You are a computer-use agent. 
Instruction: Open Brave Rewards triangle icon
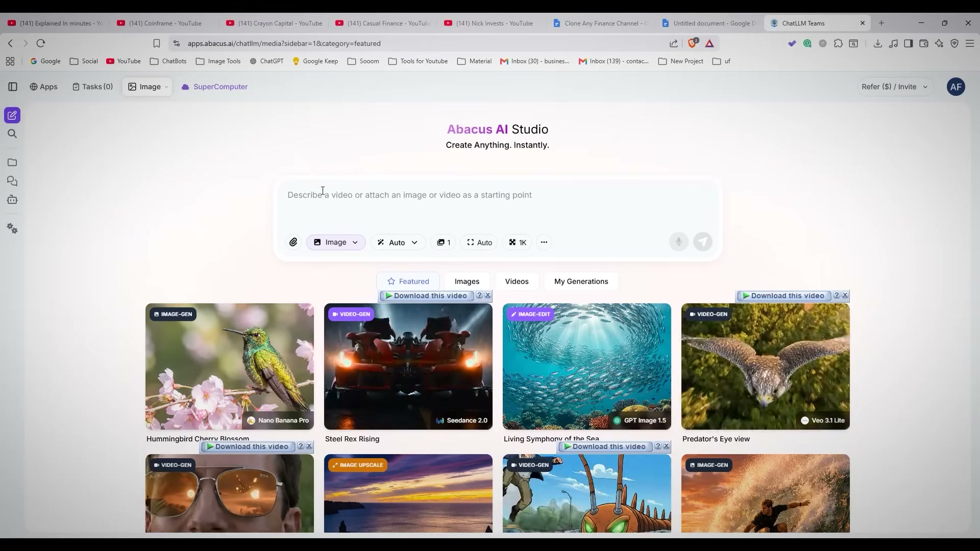709,43
